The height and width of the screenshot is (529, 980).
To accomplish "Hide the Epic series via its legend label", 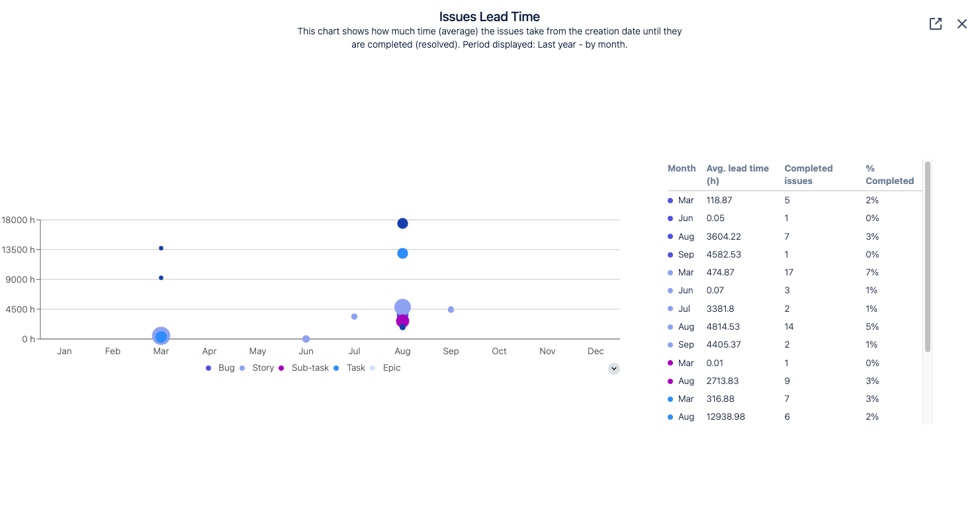I will (391, 367).
